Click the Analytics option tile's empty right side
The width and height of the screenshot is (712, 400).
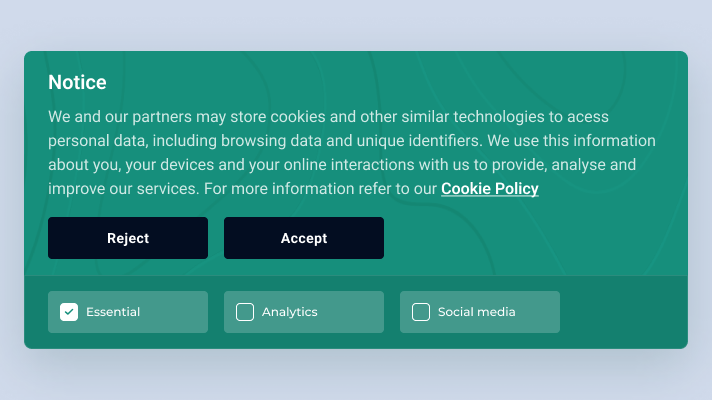point(352,312)
